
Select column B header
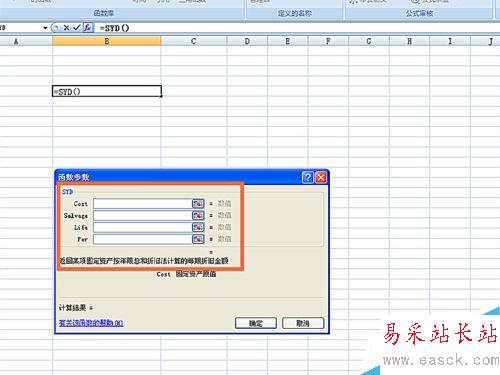coord(107,41)
